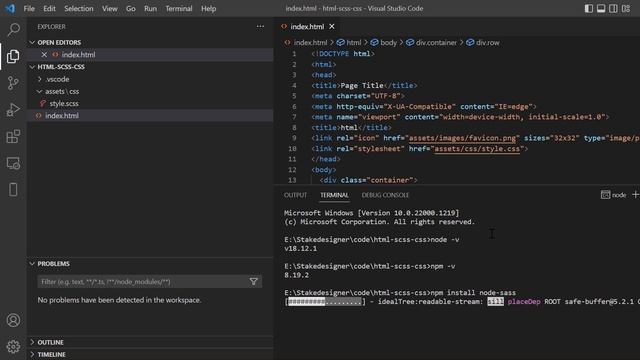The image size is (640, 360).
Task: Expand the Timeline section
Action: click(32, 354)
